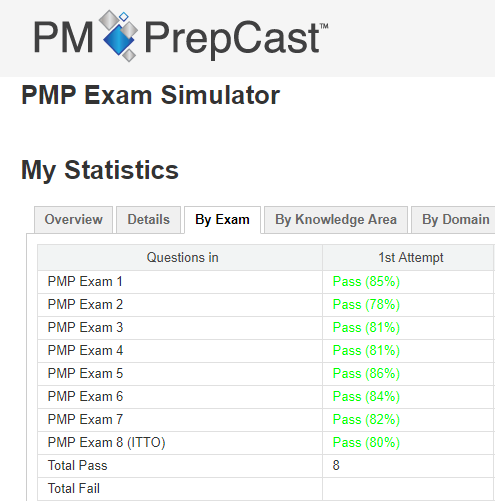This screenshot has height=501, width=495.
Task: Select the PMP Exam 1 row label
Action: coord(85,282)
